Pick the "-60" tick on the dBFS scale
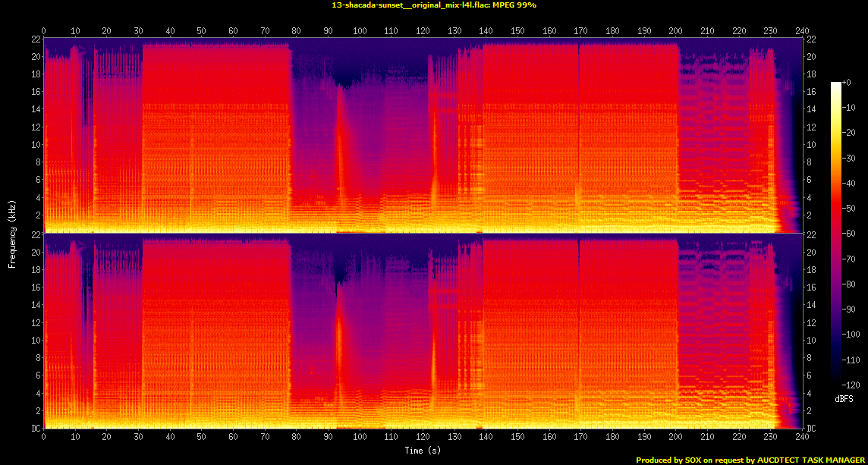Screen dimensions: 868x465 click(x=848, y=234)
